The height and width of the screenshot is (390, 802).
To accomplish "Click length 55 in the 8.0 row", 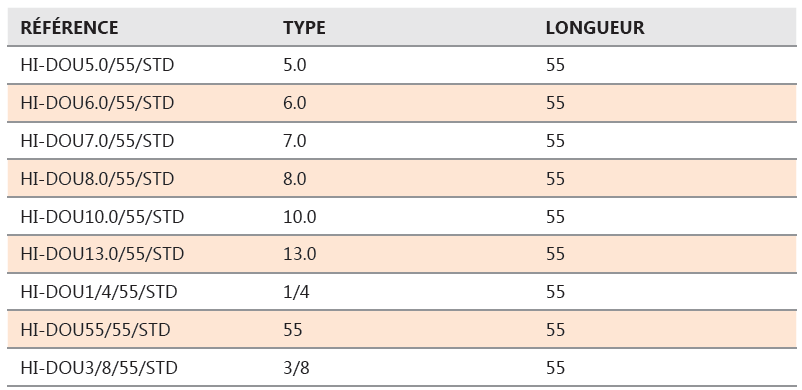I will tap(555, 179).
